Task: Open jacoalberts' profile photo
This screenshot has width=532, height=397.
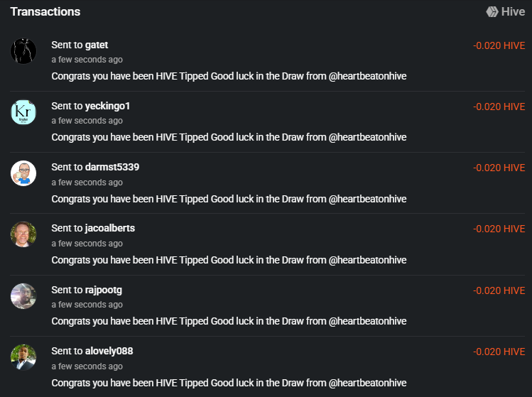Action: (23, 234)
